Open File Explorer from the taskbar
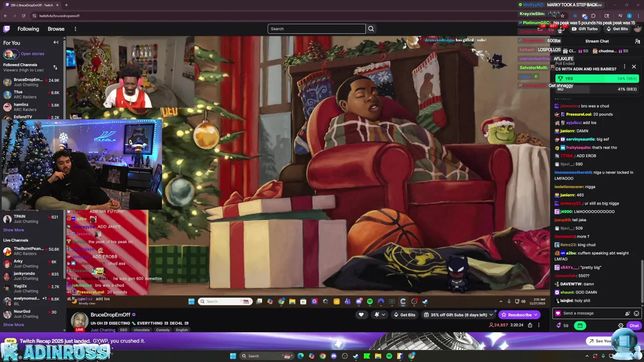Viewport: 644px width, 362px height. [x=378, y=356]
